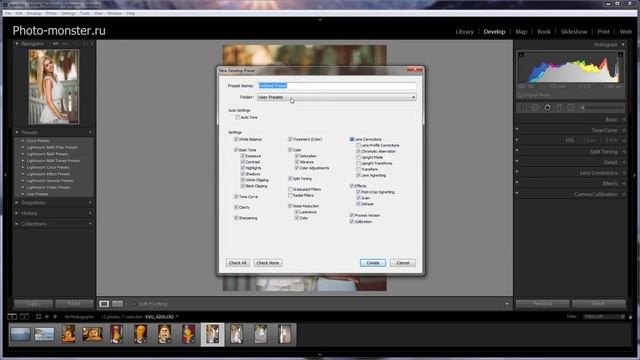Uncheck the Exposure checkbox
The image size is (640, 360).
[x=242, y=156]
